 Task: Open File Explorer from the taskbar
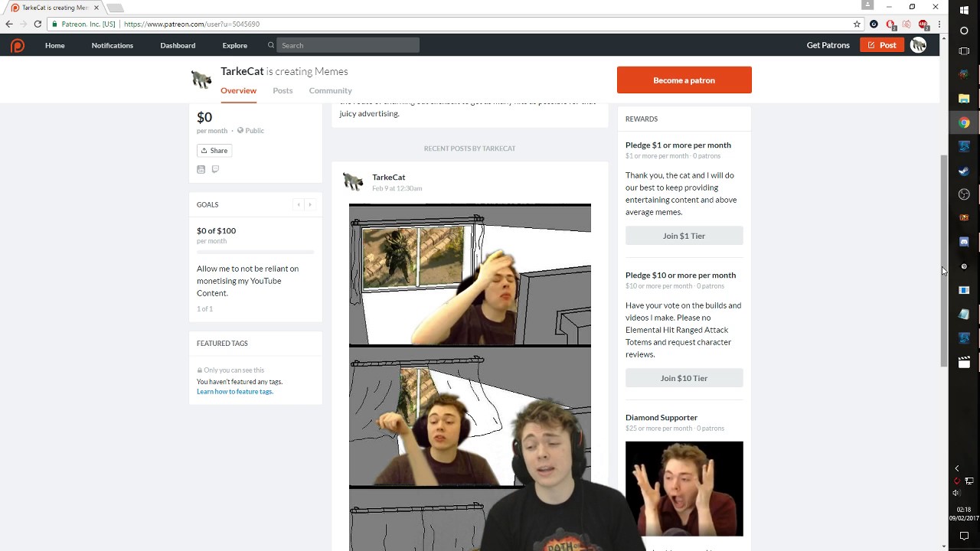[964, 99]
